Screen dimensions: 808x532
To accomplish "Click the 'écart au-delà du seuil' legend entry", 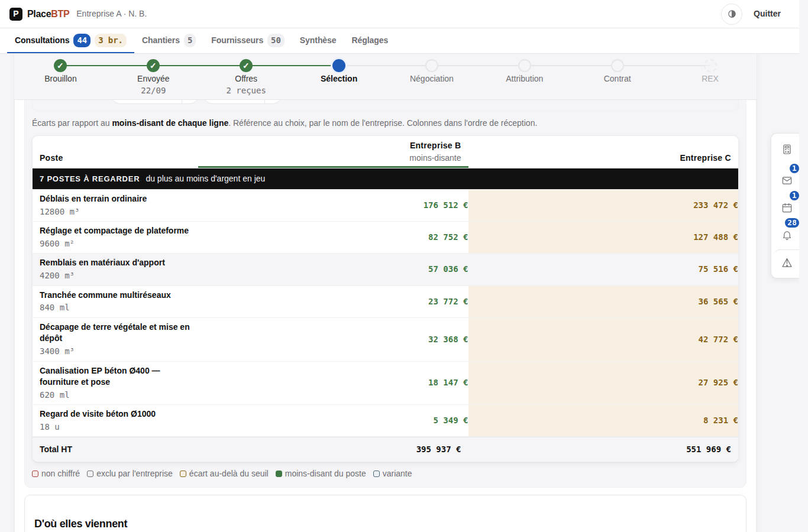I will [224, 473].
